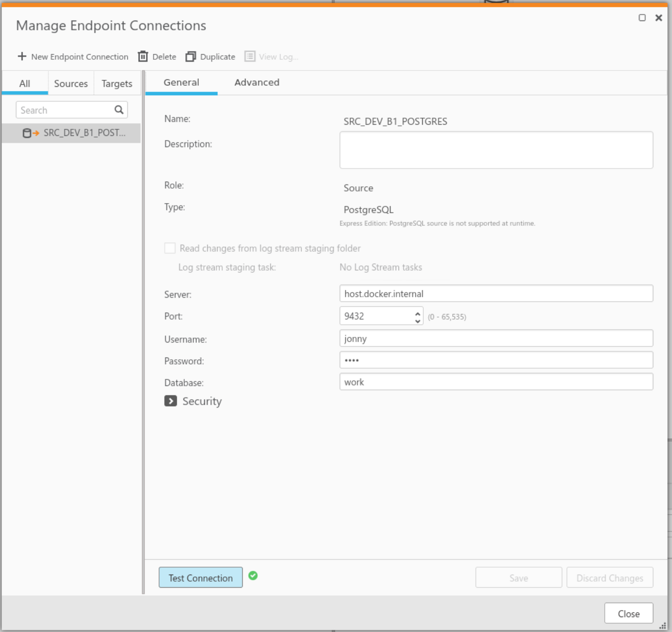This screenshot has height=632, width=672.
Task: Click the dialog resize grip corner
Action: point(662,626)
